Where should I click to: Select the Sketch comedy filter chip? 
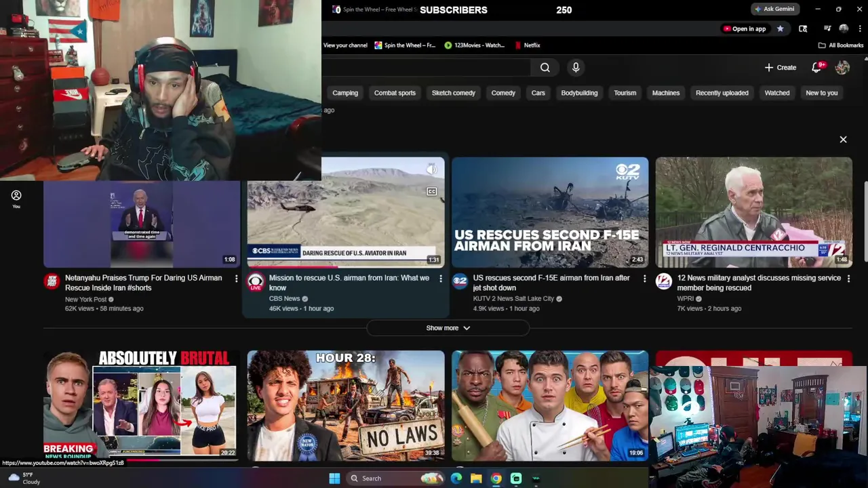click(454, 93)
